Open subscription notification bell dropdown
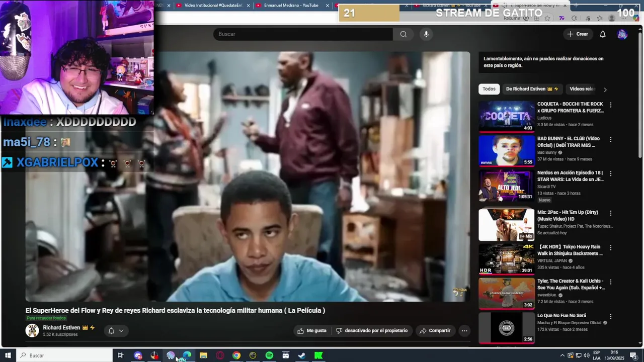This screenshot has width=644, height=362. pyautogui.click(x=116, y=331)
